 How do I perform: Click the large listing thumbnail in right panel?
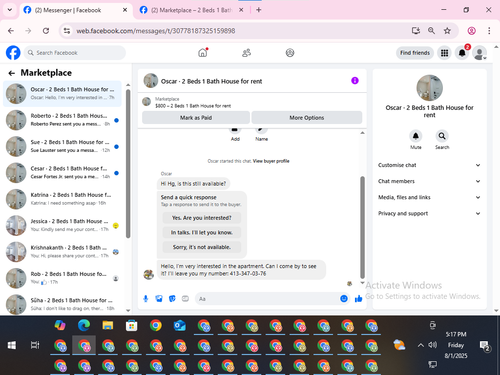(430, 88)
